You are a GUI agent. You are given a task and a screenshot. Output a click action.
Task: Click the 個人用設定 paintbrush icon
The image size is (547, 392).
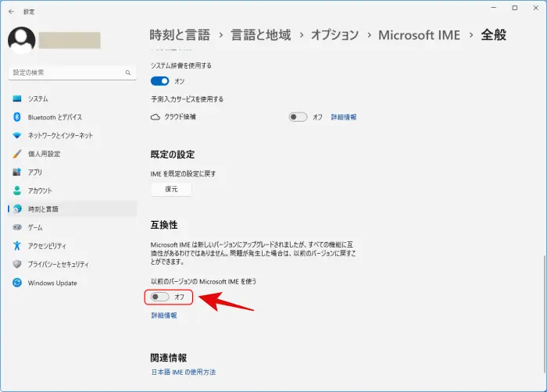click(x=16, y=154)
